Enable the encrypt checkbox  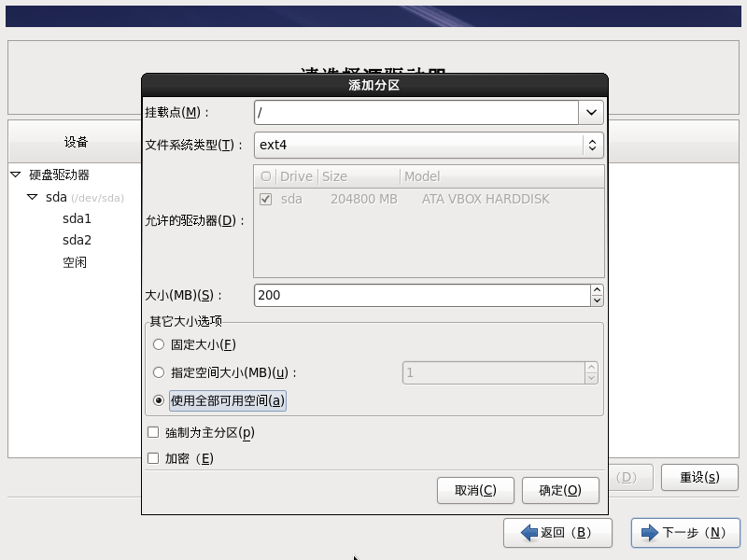(153, 458)
